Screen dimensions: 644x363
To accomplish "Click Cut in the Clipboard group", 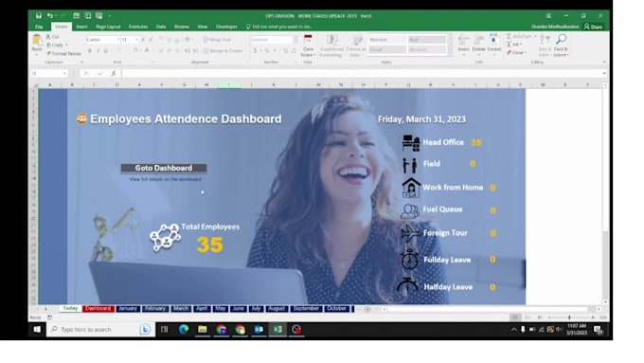I will pos(53,37).
